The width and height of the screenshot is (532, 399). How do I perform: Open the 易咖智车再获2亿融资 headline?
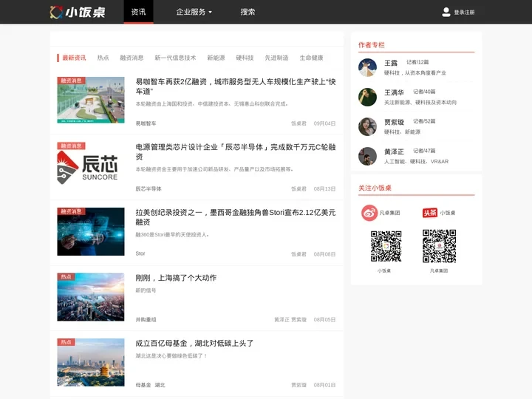[236, 86]
